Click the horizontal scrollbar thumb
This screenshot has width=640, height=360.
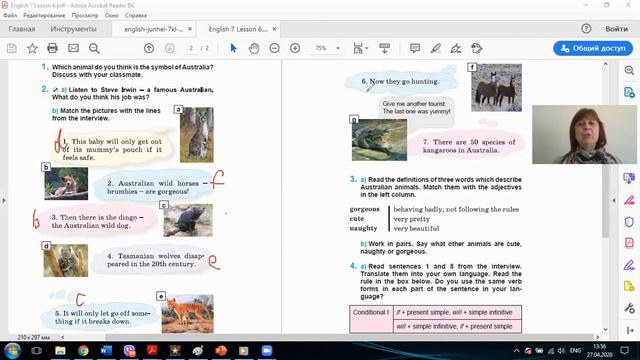click(x=348, y=337)
